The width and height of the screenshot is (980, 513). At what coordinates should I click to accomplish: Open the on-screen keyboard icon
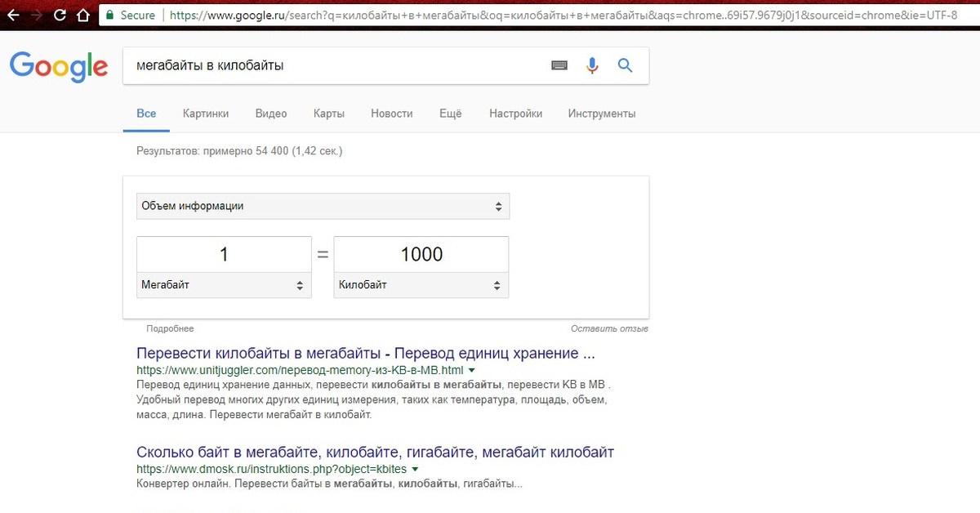pos(559,65)
